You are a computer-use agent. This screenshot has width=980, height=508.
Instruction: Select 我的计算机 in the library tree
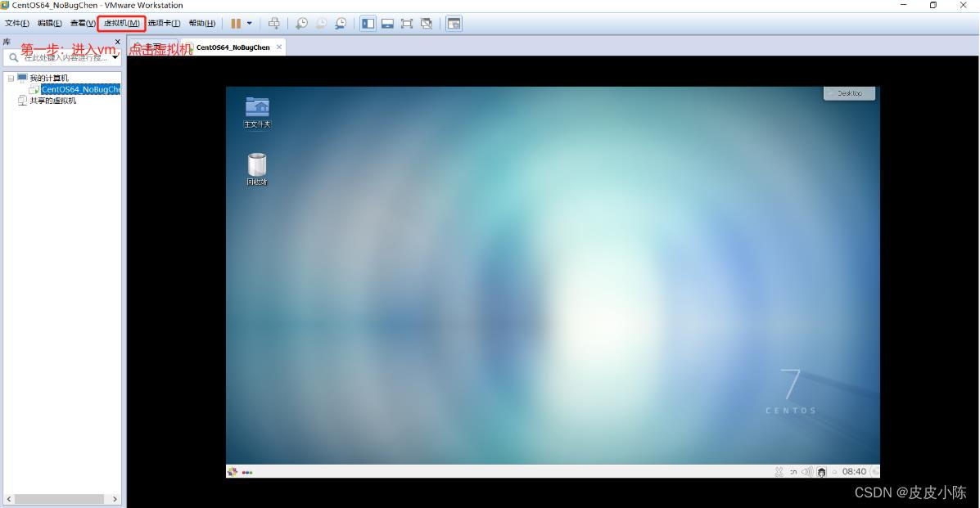coord(49,78)
